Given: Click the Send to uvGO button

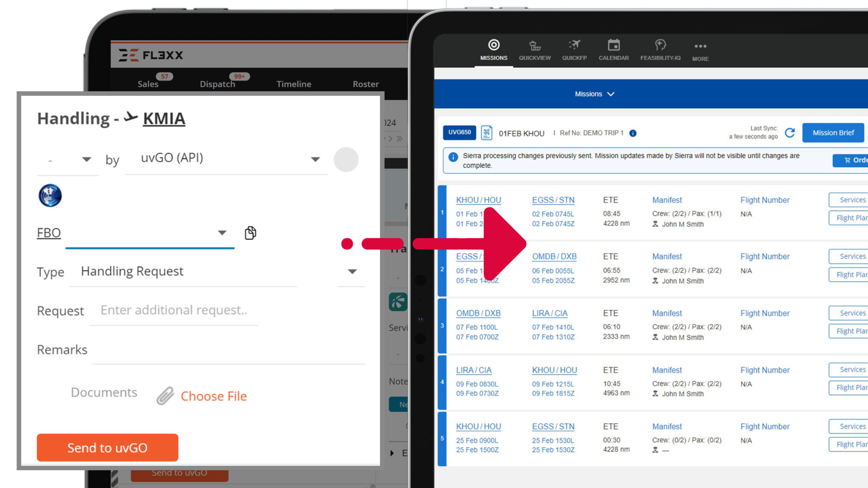Looking at the screenshot, I should pos(107,448).
